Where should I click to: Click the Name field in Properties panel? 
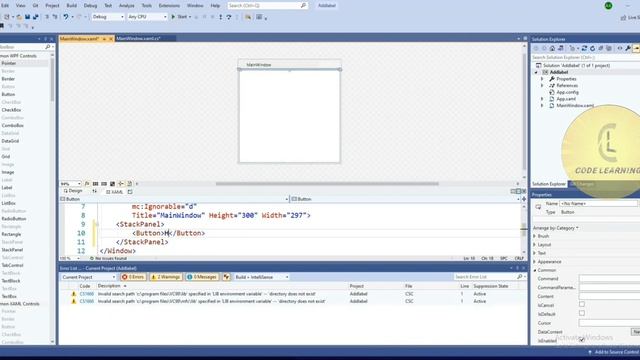598,203
